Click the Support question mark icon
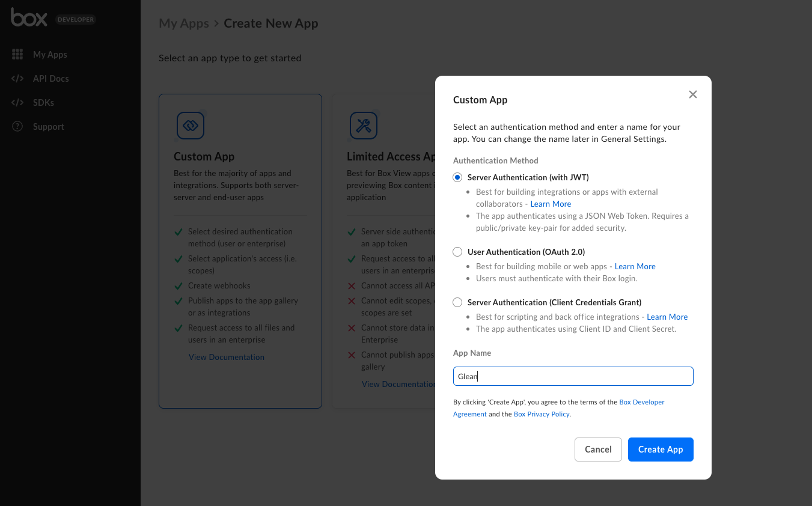 pos(17,127)
